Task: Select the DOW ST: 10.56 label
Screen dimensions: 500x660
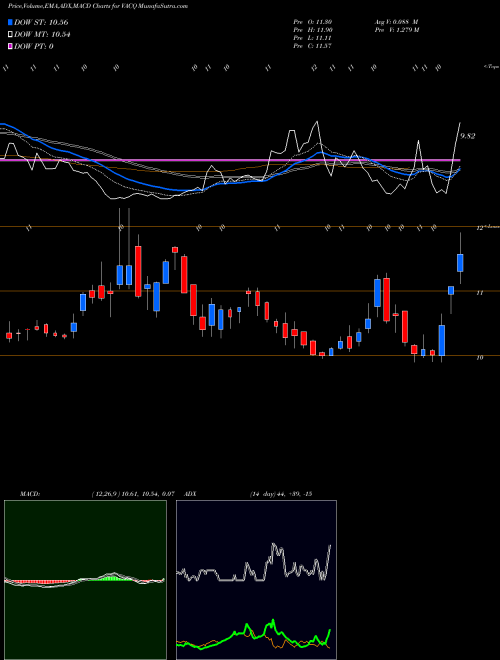Action: [x=41, y=22]
